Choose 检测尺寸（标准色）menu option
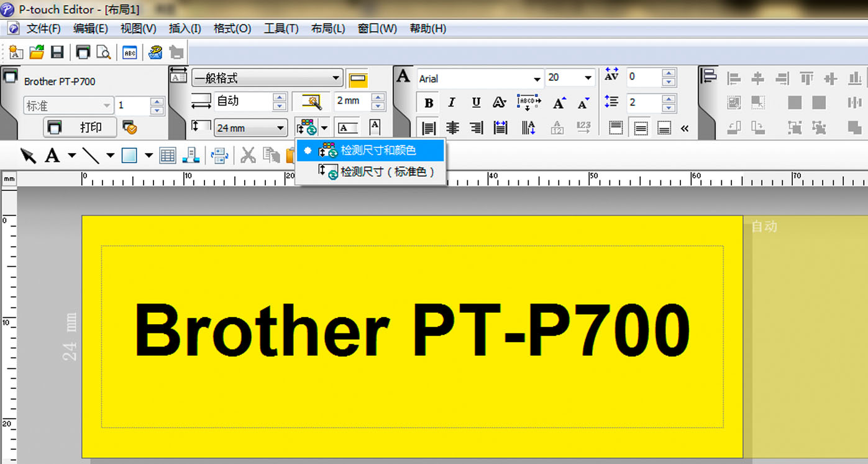This screenshot has height=464, width=868. tap(370, 172)
